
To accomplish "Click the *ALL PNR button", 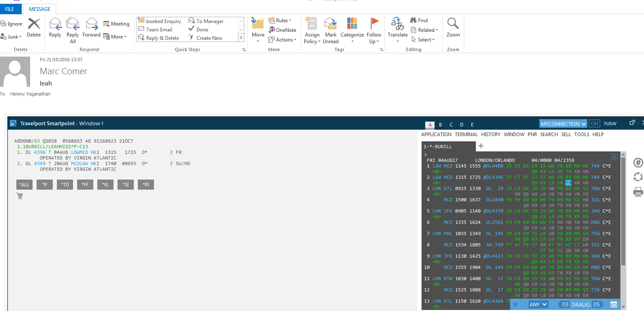I will (24, 184).
